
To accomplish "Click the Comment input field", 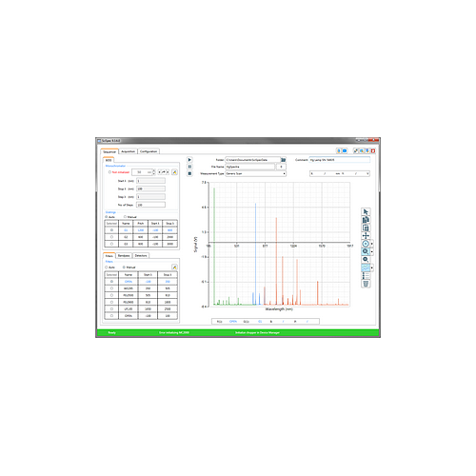I will pos(340,160).
